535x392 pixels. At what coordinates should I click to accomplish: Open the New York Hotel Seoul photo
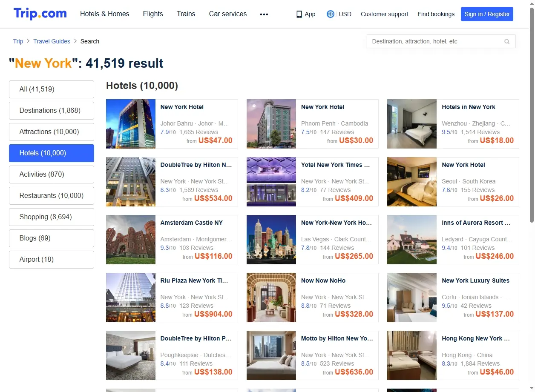pos(412,182)
